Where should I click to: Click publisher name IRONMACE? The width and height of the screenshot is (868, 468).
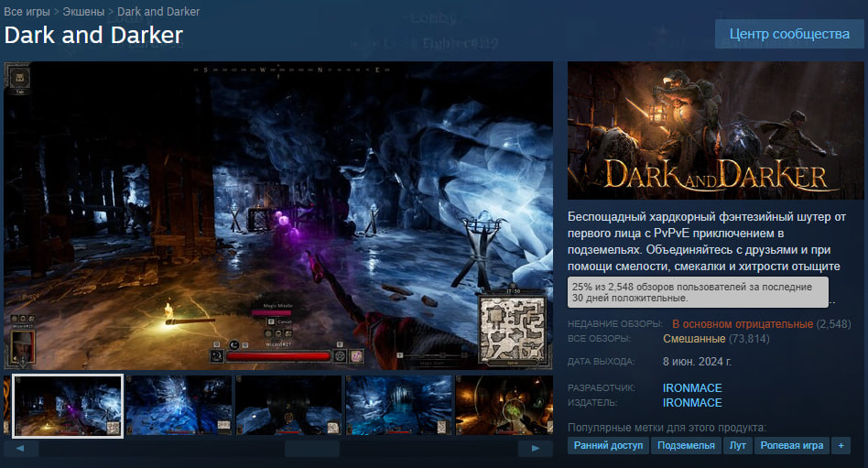[x=692, y=403]
